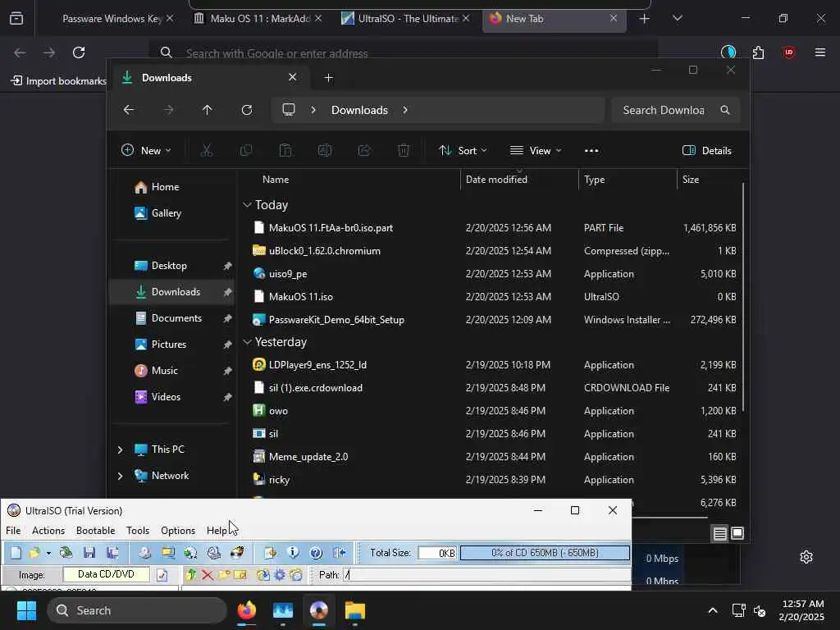Click the Data CD/DVD image type box
Screen dimensions: 840x630
pyautogui.click(x=106, y=574)
